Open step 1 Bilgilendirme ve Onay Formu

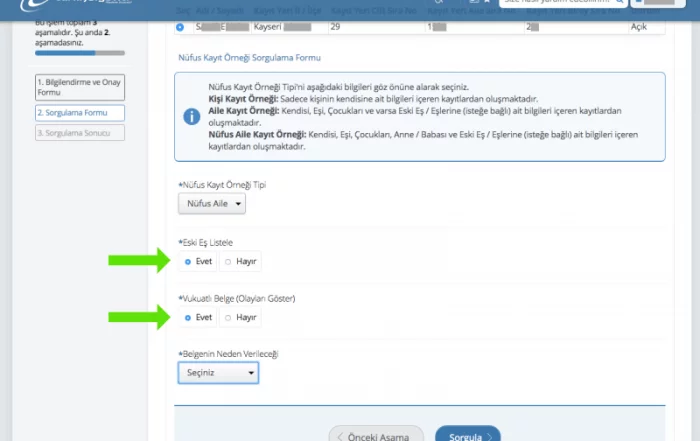(80, 87)
